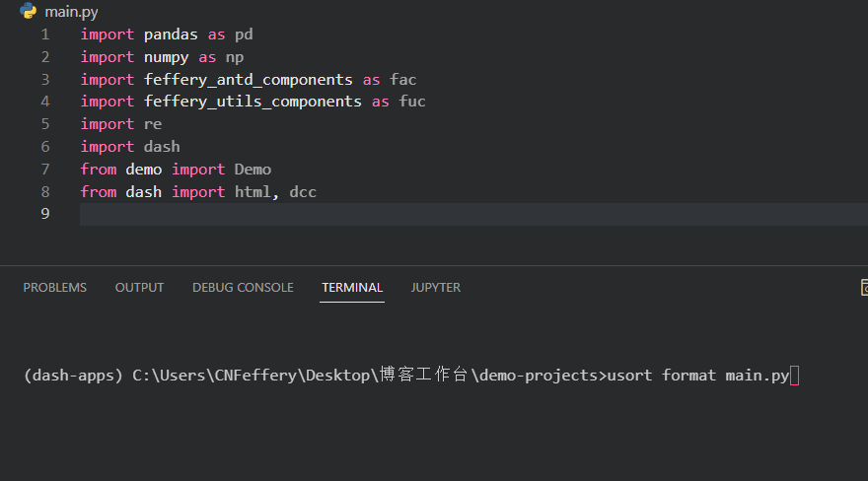Click feffery_utils_components on line 4

[x=253, y=102]
